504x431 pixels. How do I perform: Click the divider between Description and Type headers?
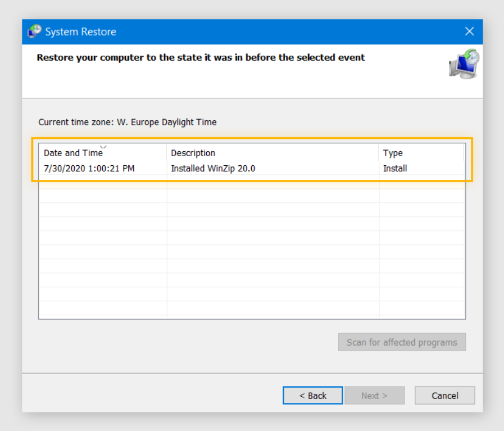click(379, 153)
